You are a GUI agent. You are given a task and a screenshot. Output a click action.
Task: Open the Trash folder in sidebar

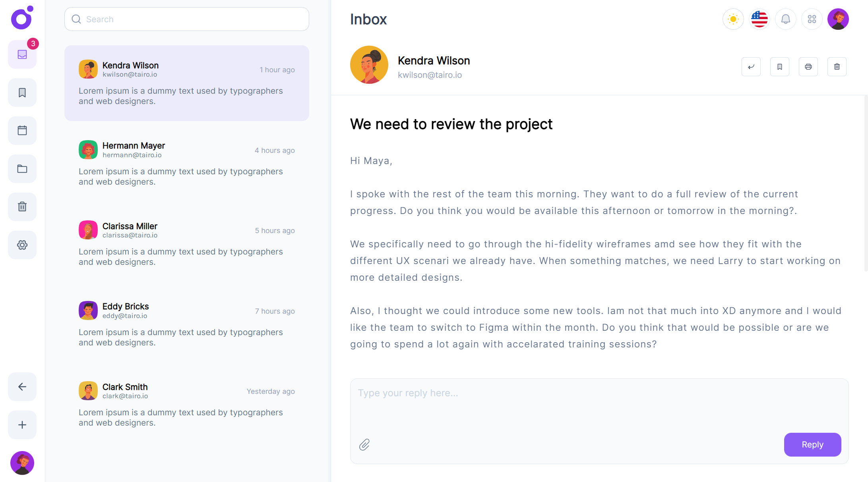click(x=22, y=206)
